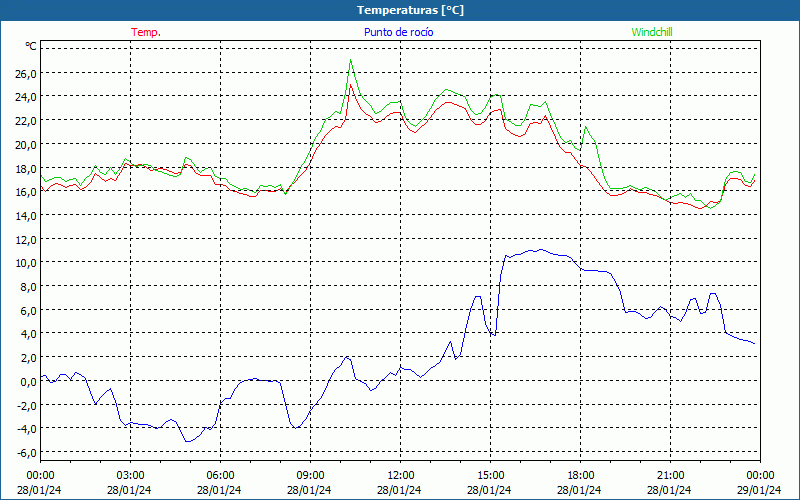Click the 'Temperaturas [°C]' chart title
This screenshot has width=800, height=500.
point(410,10)
